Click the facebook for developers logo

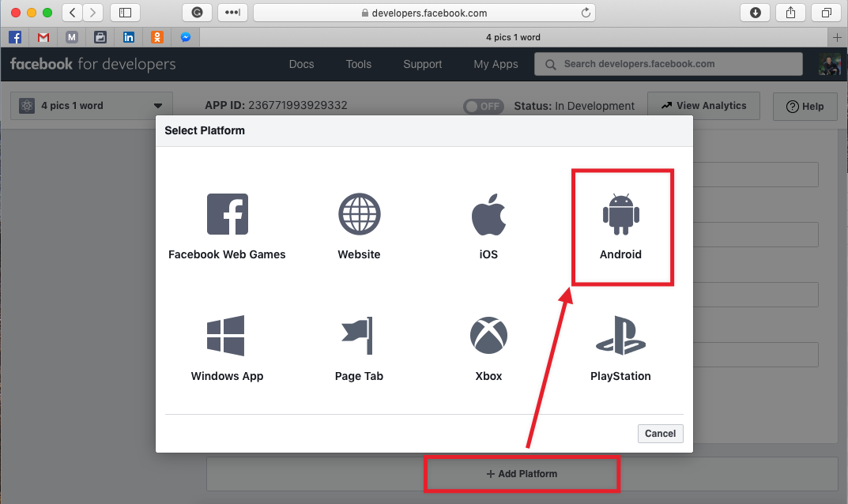[x=93, y=64]
